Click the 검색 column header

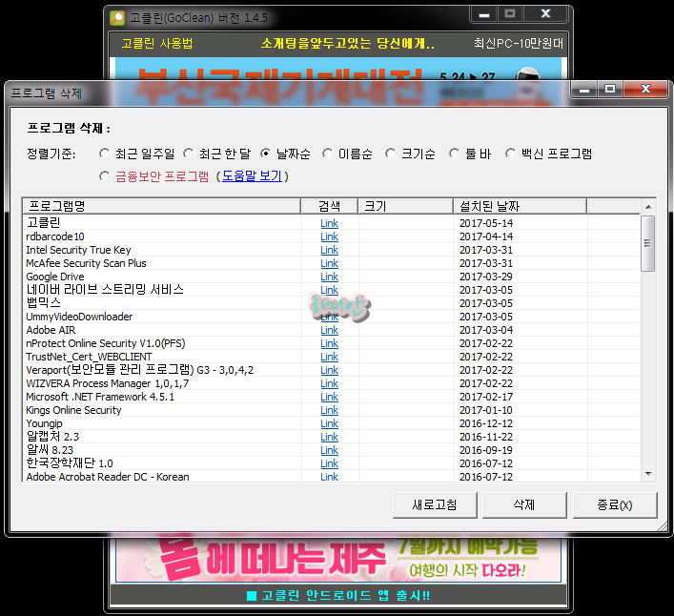click(329, 206)
